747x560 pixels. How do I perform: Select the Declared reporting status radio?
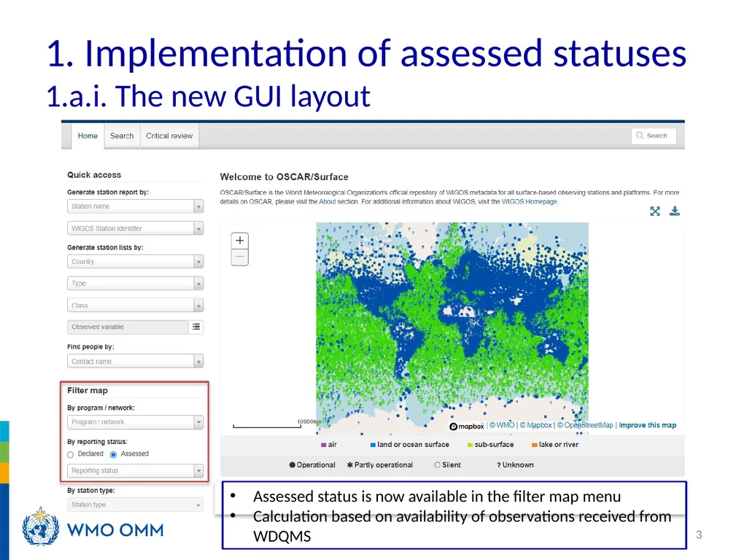[x=71, y=455]
